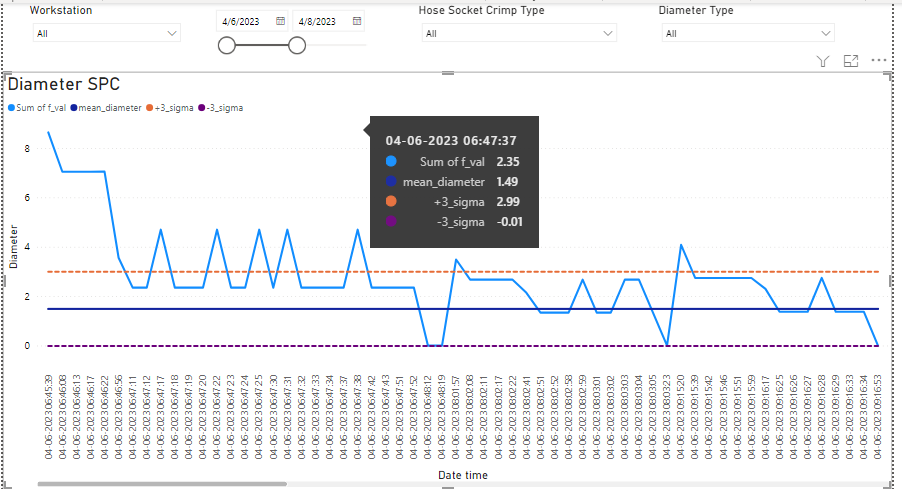Click the left date range slider handle
Image resolution: width=902 pixels, height=489 pixels.
[x=227, y=45]
